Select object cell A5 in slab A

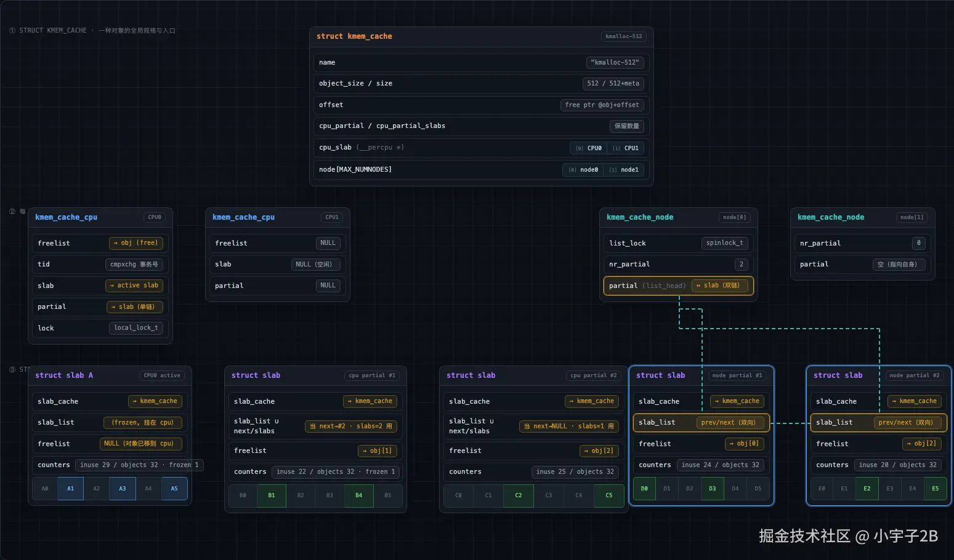click(x=174, y=489)
